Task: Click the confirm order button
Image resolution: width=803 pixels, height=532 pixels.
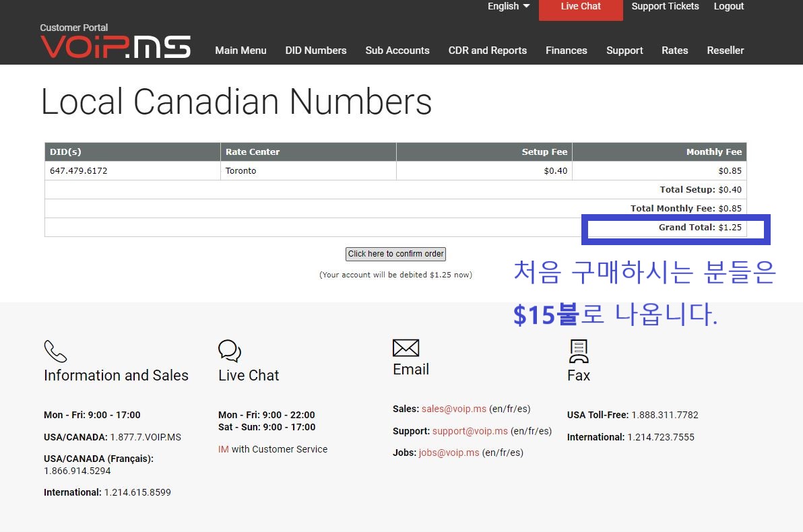Action: 395,254
